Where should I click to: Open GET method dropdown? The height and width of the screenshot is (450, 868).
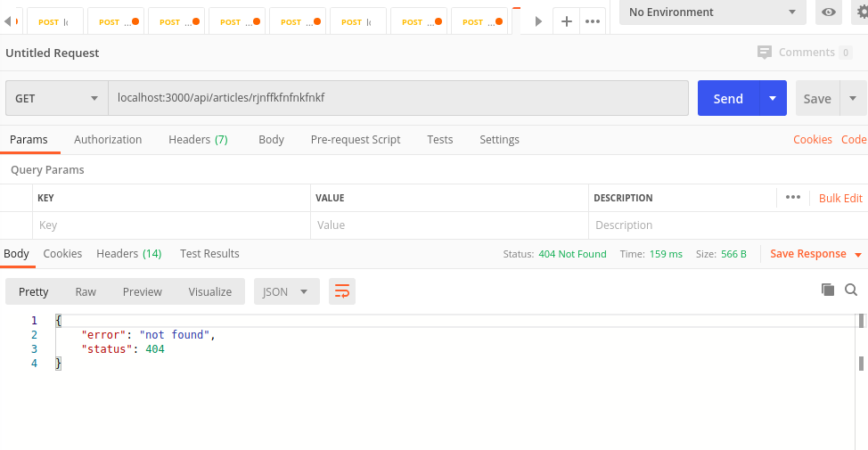(56, 99)
